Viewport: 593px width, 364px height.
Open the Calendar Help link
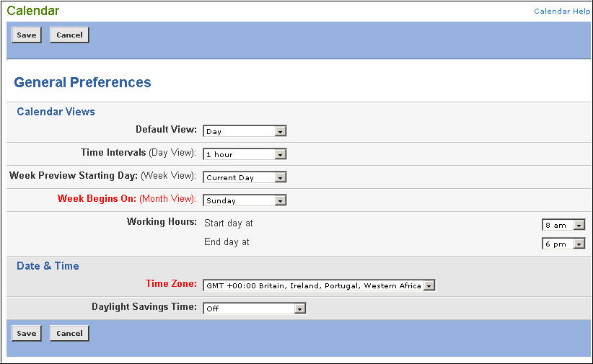coord(561,11)
